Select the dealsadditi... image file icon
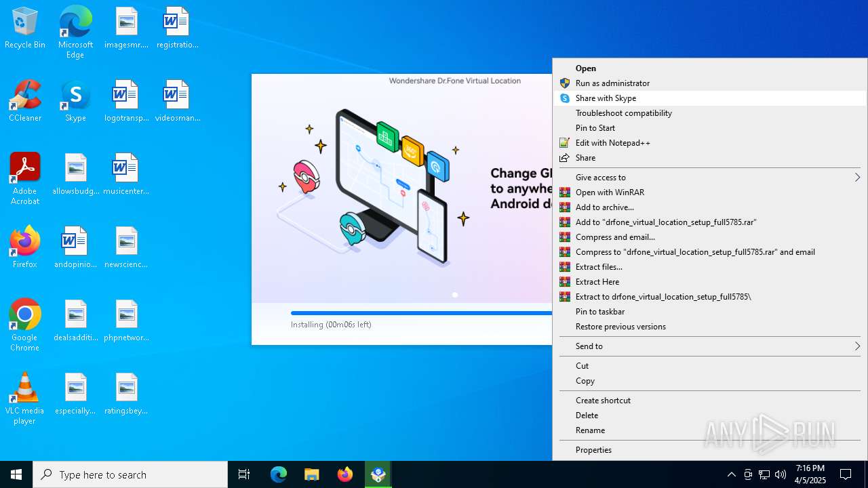Viewport: 868px width, 488px height. coord(75,321)
